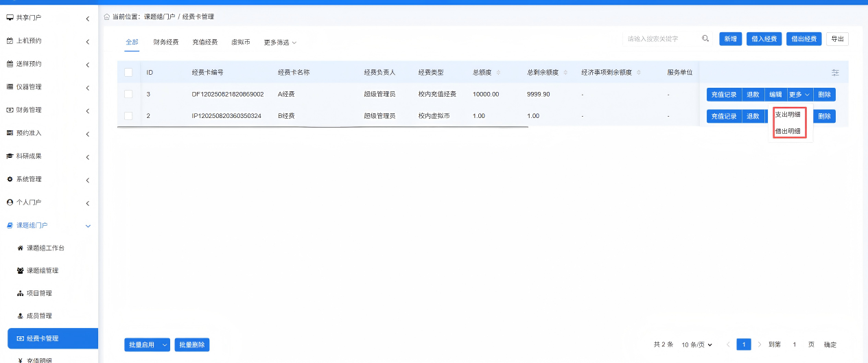Viewport: 868px width, 363px height.
Task: Click the 新增 button
Action: (x=730, y=39)
